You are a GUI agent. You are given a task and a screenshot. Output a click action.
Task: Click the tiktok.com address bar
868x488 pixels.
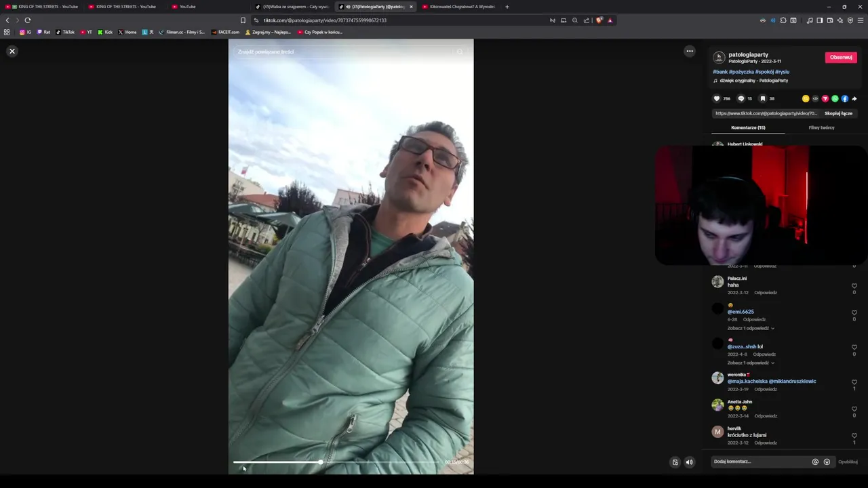[x=400, y=20]
